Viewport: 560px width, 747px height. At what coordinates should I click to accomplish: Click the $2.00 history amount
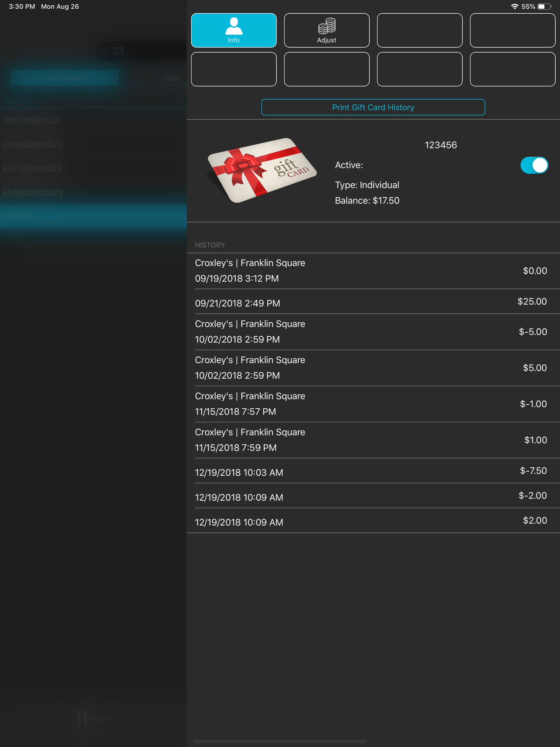point(535,520)
